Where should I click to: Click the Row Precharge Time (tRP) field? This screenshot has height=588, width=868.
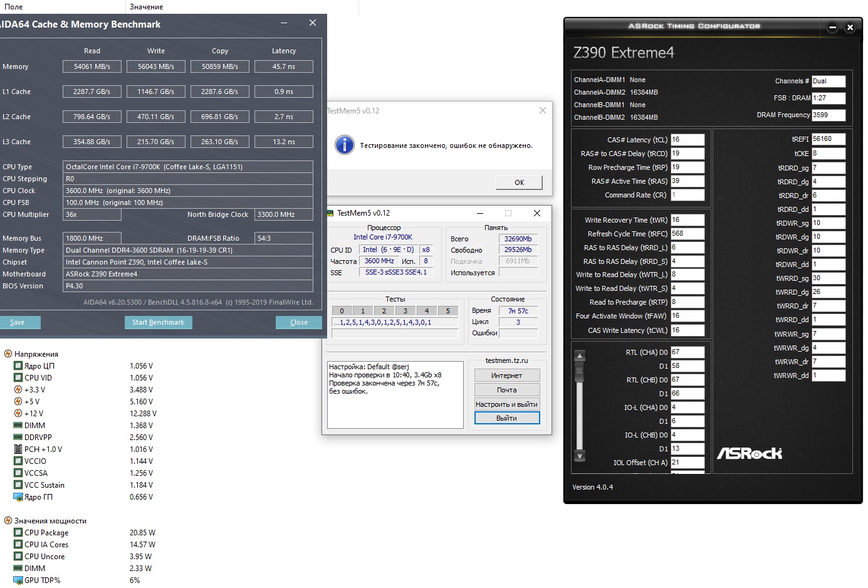click(688, 167)
